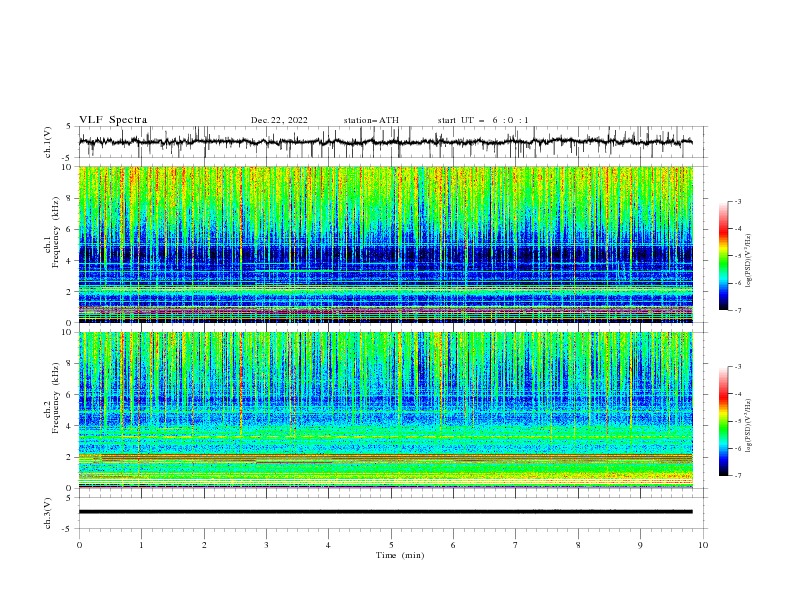Click the lower color bar "log(PSD)(V²/Hz)" label
This screenshot has width=792, height=612.
(749, 426)
